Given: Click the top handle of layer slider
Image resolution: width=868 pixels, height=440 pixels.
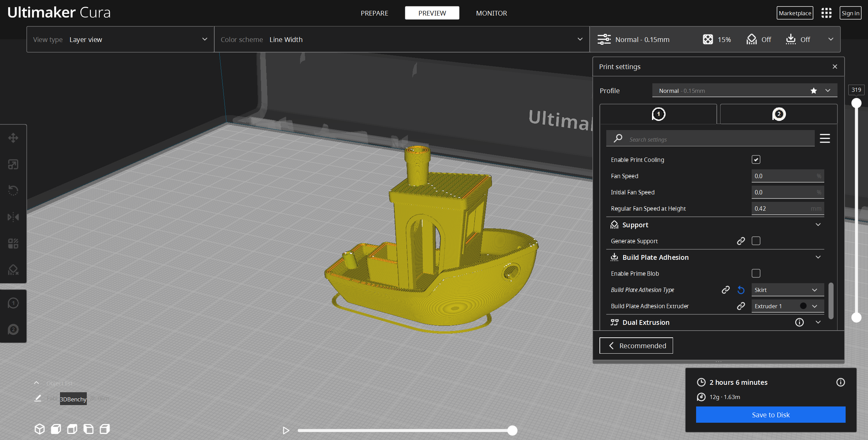Looking at the screenshot, I should 856,103.
